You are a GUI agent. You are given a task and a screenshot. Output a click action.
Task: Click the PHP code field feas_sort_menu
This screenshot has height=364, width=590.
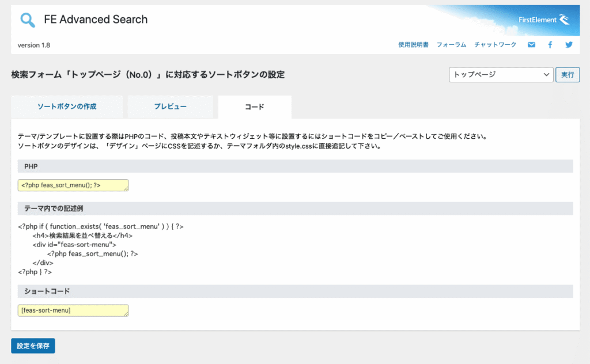coord(73,185)
